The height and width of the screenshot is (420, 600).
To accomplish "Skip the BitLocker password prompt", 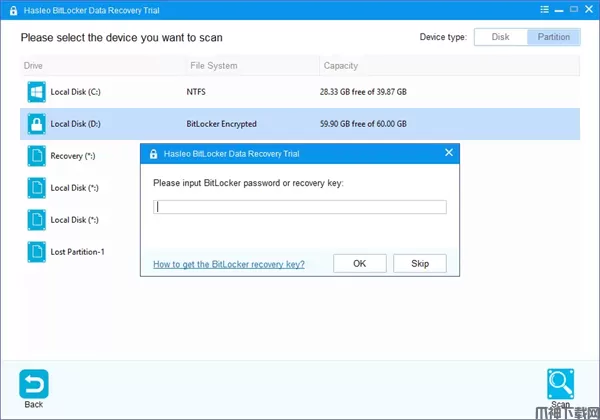I will click(420, 264).
